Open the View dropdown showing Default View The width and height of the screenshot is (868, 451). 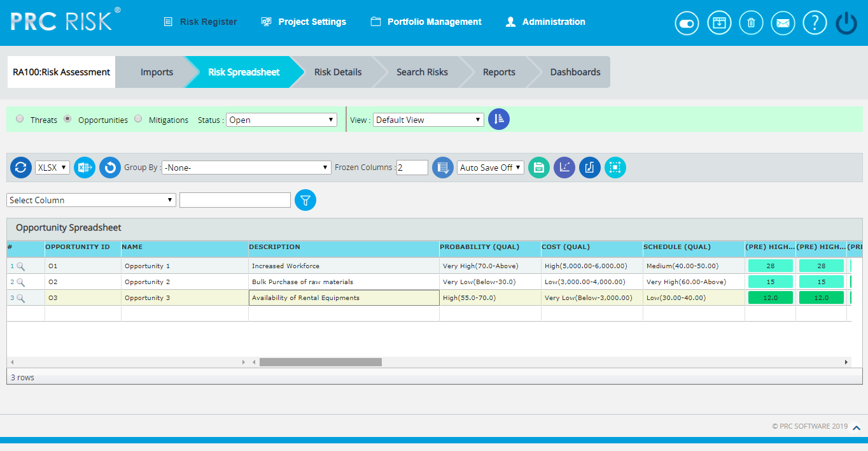click(428, 120)
